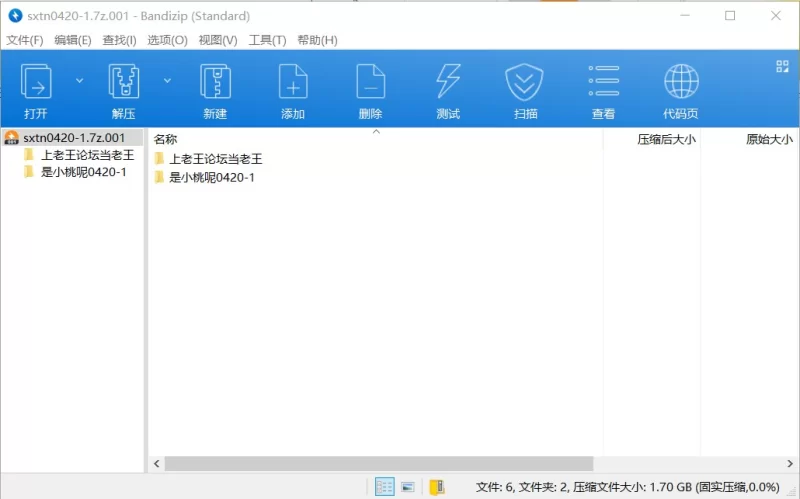
Task: Expand the dropdown arrow next to Open (打开)
Action: 80,80
